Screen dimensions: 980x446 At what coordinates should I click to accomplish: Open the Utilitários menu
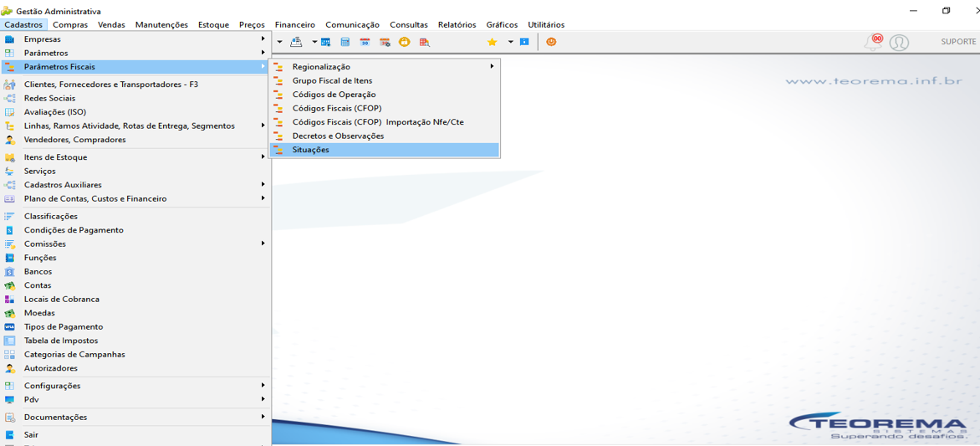click(546, 25)
